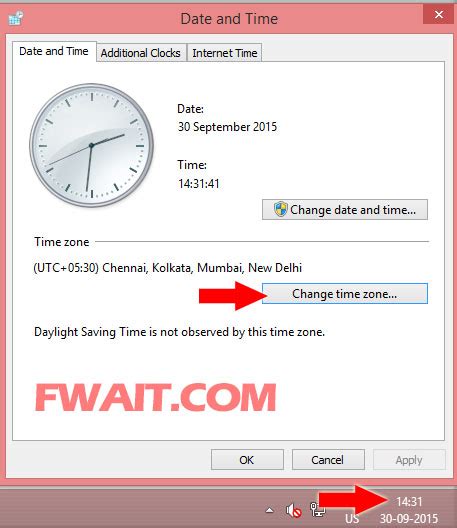
Task: Click the taskbar clock showing 14:31
Action: [x=409, y=502]
